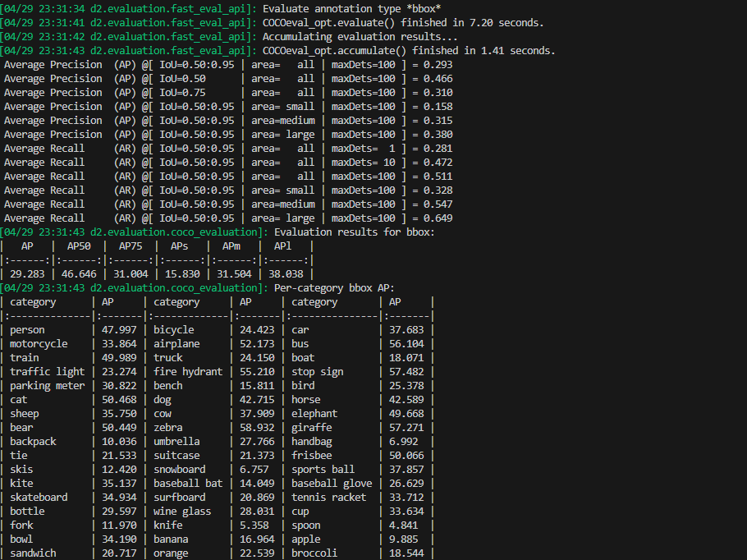Click the 'spoon' category cell
This screenshot has height=560, width=747.
point(306,526)
